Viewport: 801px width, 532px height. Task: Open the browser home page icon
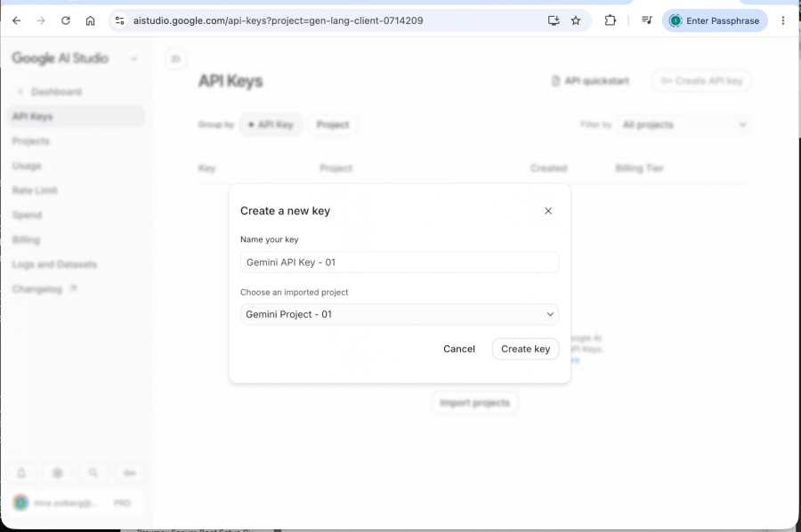click(90, 20)
